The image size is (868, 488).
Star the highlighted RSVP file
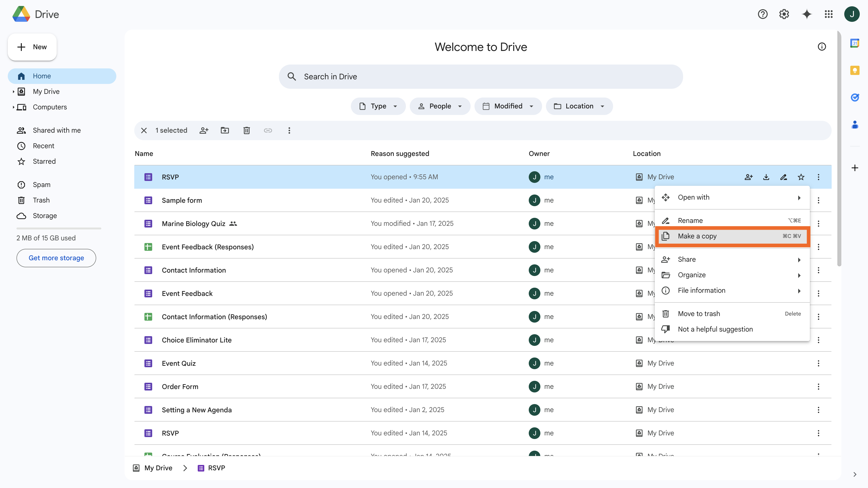coord(801,177)
